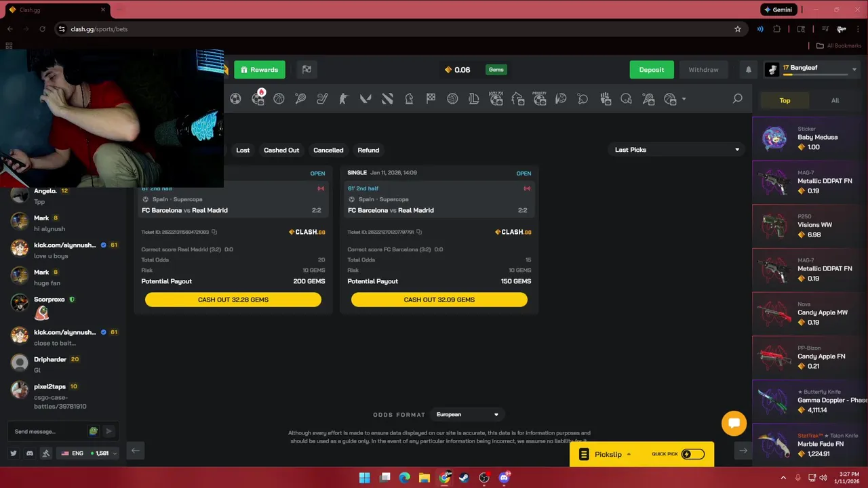Select the tennis racket sport icon

300,99
